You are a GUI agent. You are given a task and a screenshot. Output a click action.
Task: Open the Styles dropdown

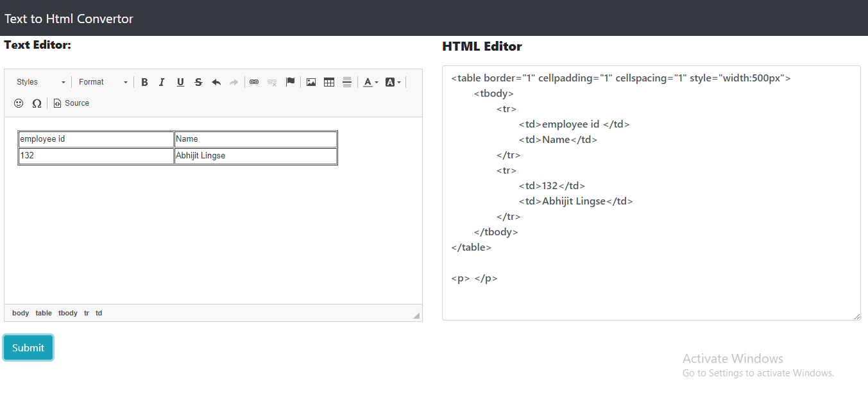point(40,82)
